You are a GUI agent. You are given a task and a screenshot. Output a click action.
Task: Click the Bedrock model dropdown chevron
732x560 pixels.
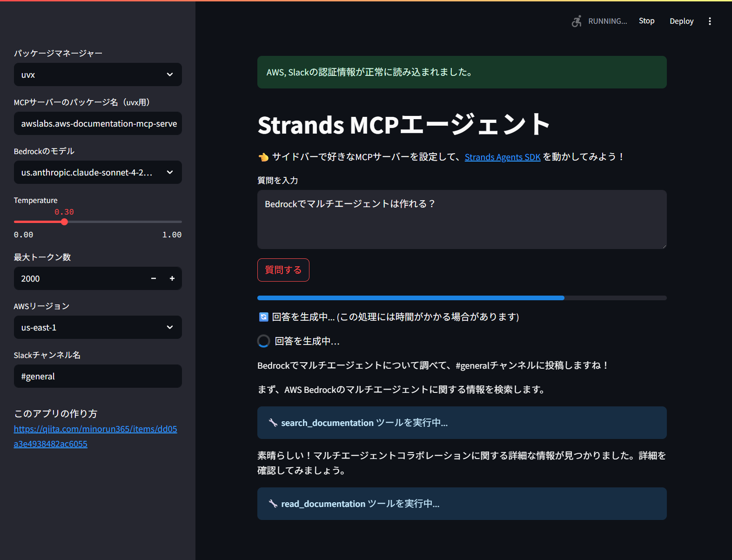click(x=170, y=172)
